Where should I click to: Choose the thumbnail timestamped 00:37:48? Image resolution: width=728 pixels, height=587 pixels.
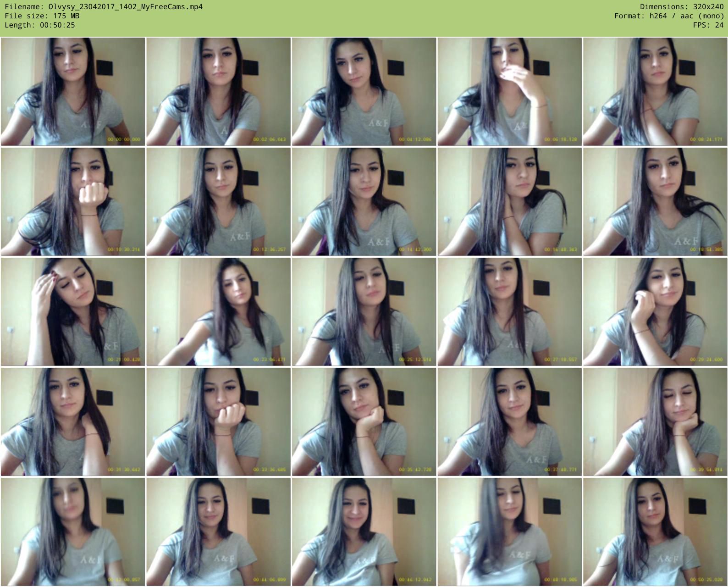[509, 422]
